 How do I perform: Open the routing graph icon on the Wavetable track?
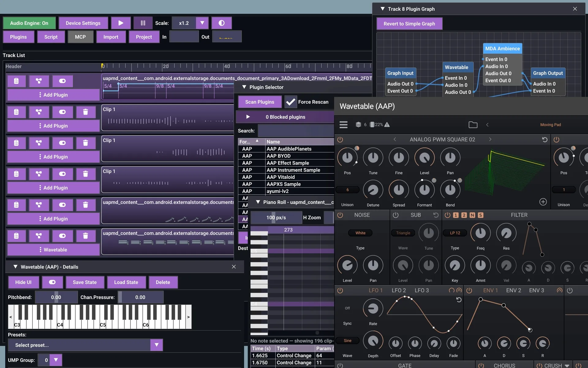point(39,236)
